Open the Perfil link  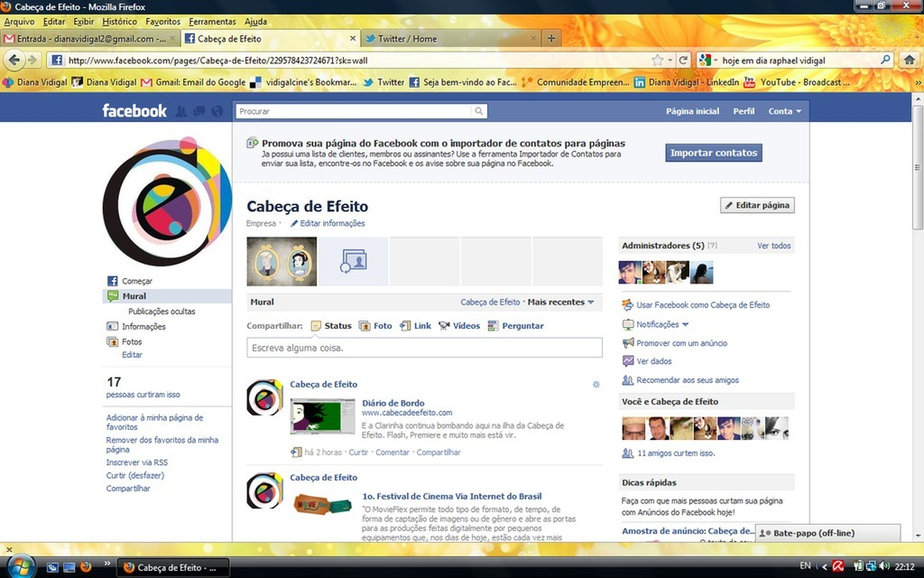click(744, 111)
